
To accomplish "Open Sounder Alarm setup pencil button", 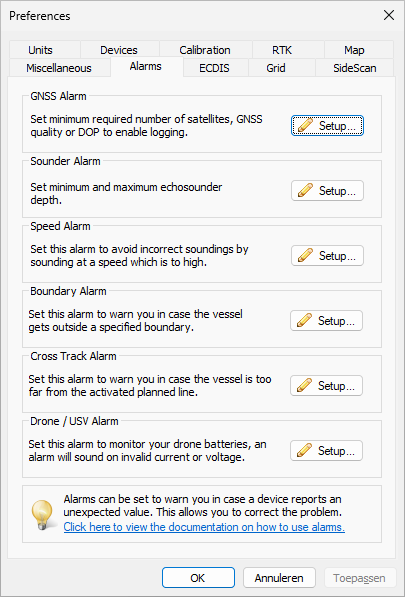I will [x=327, y=191].
